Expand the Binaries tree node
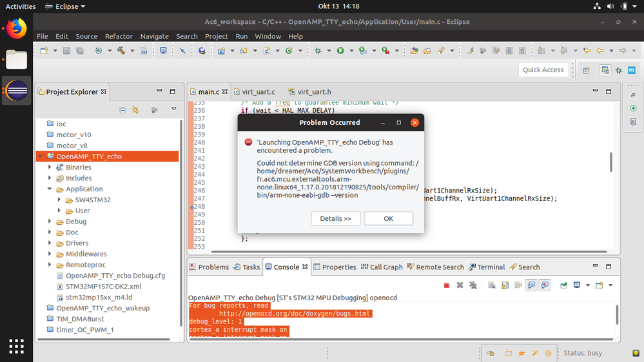This screenshot has width=644, height=362. tap(50, 167)
